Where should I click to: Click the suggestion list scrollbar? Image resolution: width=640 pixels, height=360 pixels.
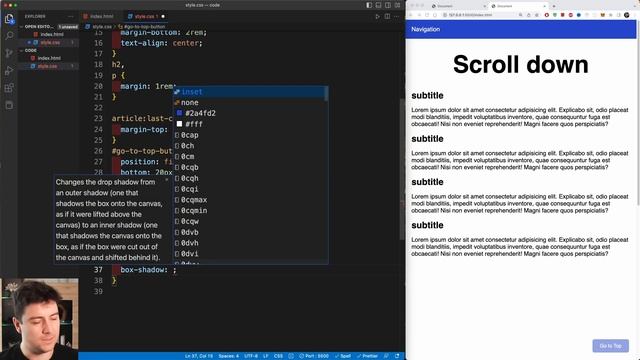coord(326,94)
